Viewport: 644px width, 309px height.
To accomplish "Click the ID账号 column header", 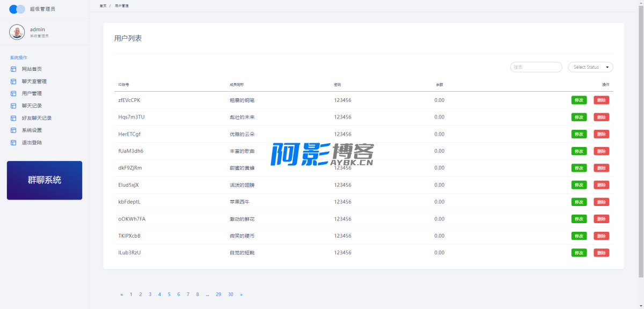I will 124,85.
